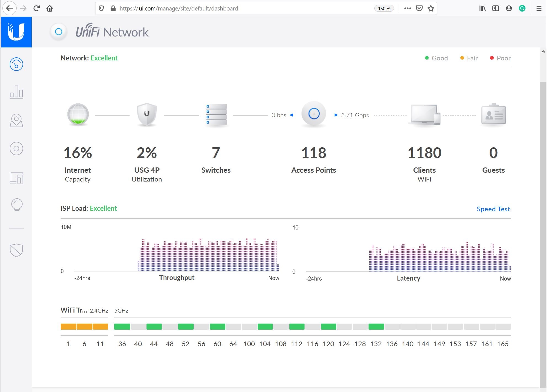547x392 pixels.
Task: Open the Statistics bar-chart section
Action: [x=16, y=92]
